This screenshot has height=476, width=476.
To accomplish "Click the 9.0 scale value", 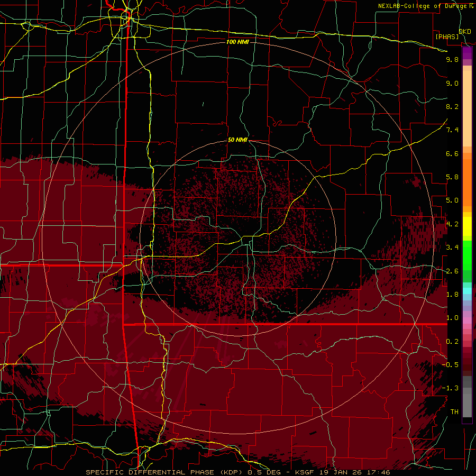I will (452, 83).
